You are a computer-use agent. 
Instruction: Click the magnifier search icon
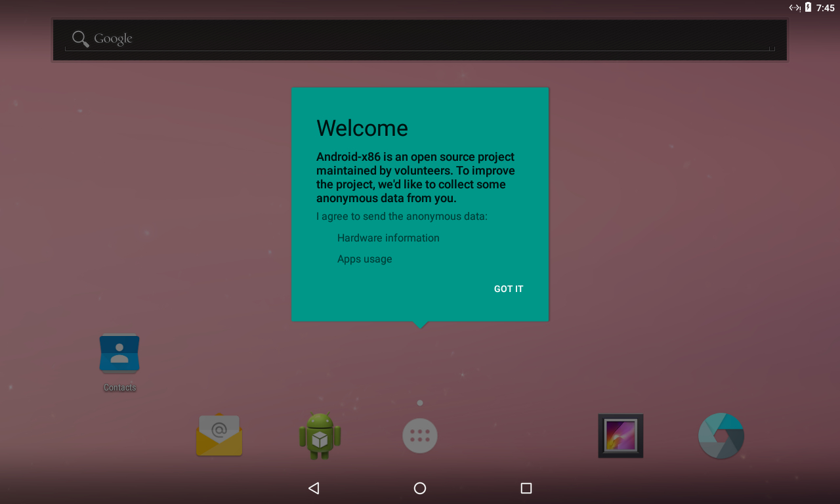(x=81, y=39)
